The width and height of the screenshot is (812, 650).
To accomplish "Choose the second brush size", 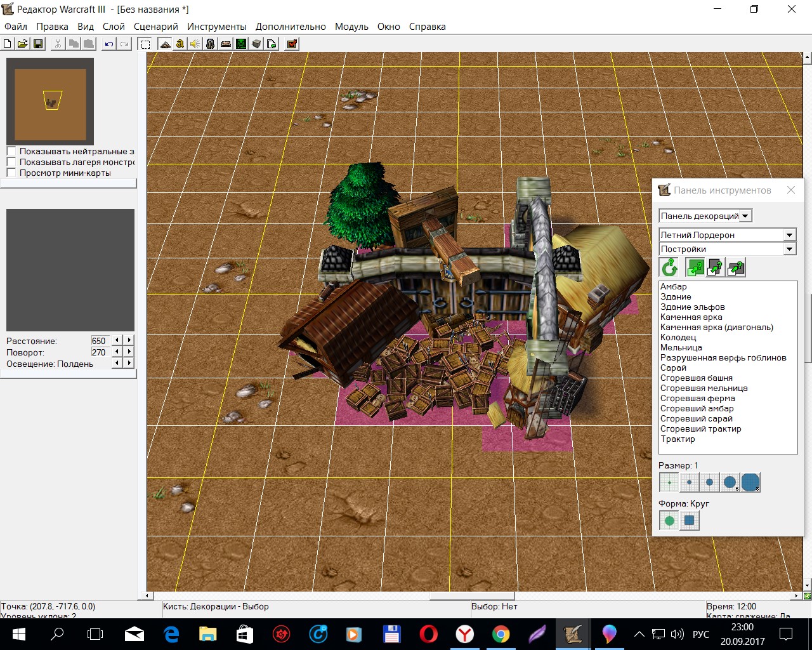I will [x=690, y=482].
